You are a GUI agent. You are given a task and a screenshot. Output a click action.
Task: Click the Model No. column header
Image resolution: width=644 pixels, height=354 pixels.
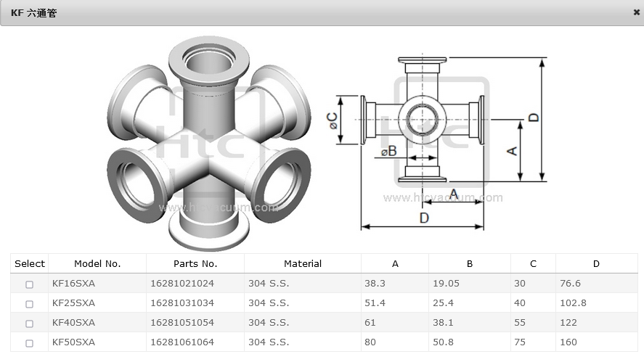click(97, 264)
